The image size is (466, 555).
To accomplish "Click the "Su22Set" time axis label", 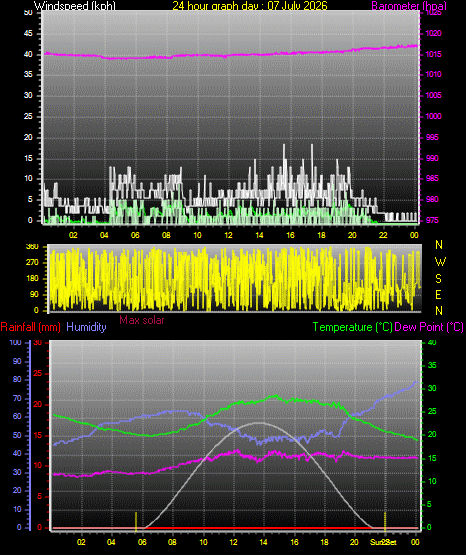I will [x=383, y=542].
